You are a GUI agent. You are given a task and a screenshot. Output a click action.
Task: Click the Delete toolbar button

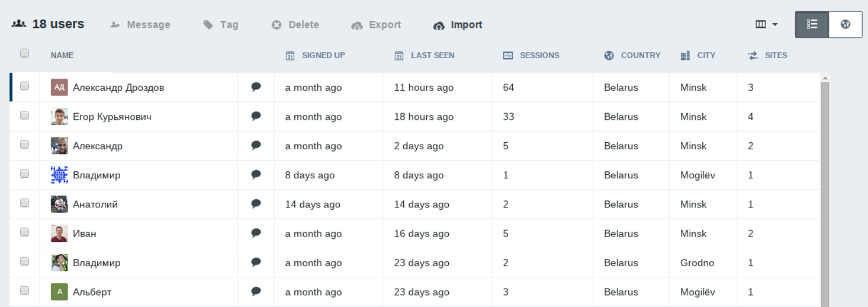295,25
